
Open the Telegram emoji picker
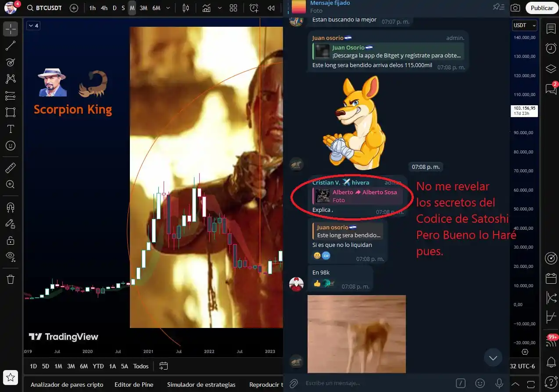click(x=480, y=383)
